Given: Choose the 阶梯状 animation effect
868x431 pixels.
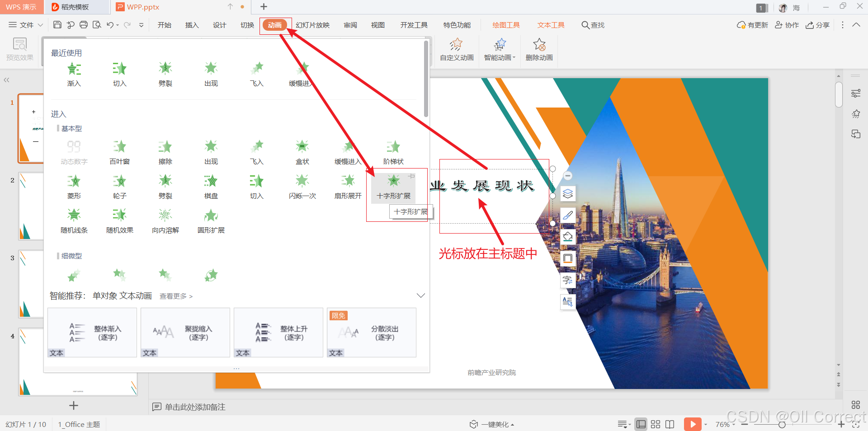Looking at the screenshot, I should [393, 152].
